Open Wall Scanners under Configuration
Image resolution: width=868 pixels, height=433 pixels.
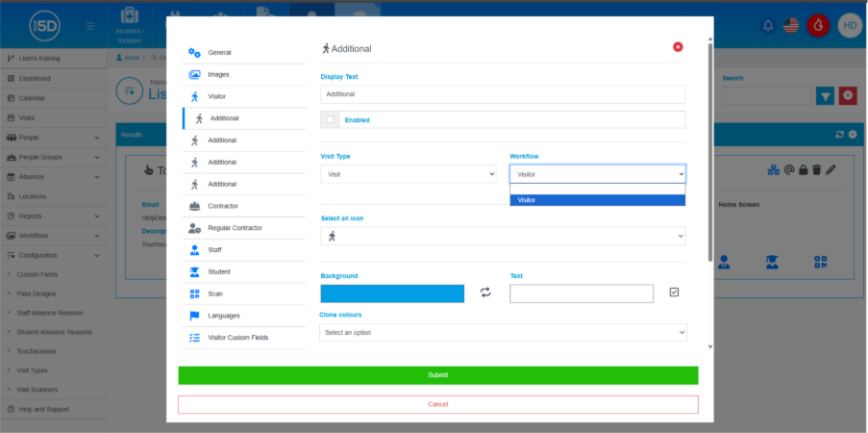click(37, 390)
